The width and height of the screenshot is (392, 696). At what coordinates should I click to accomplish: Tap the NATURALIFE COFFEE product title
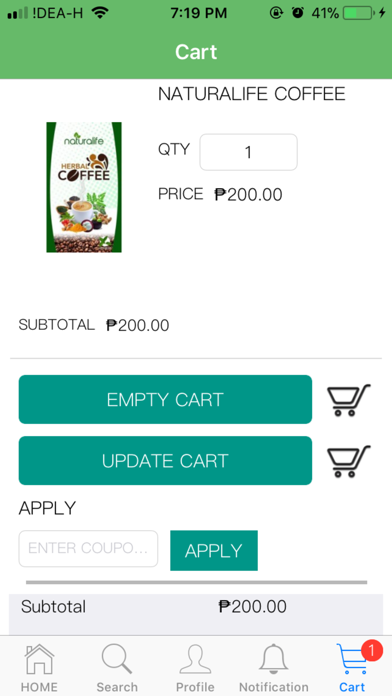coord(252,94)
